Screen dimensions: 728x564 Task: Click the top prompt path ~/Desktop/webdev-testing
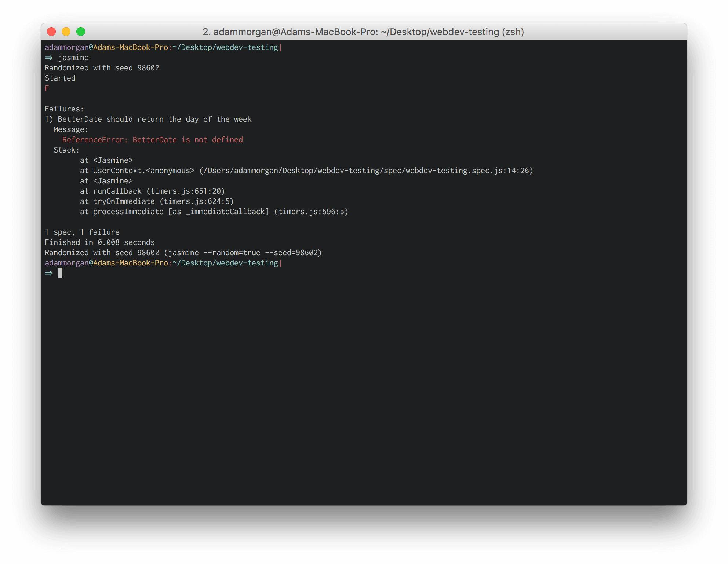[x=225, y=47]
